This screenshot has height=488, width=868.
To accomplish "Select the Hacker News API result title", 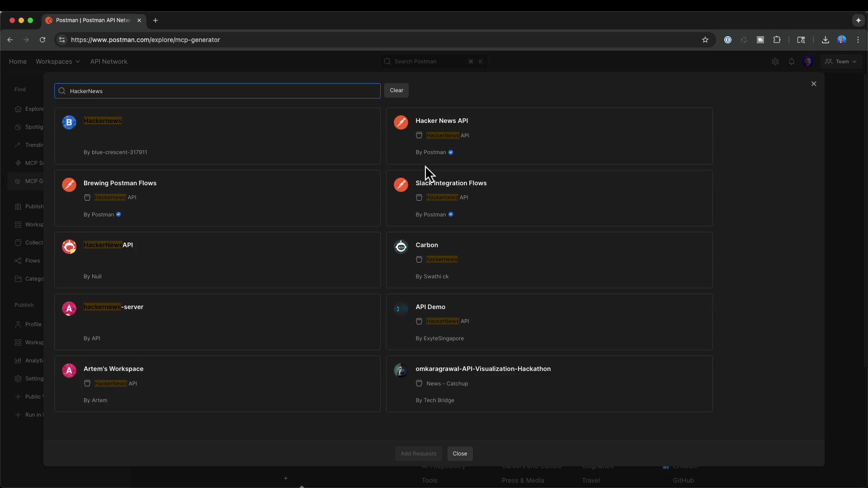I will pyautogui.click(x=442, y=121).
